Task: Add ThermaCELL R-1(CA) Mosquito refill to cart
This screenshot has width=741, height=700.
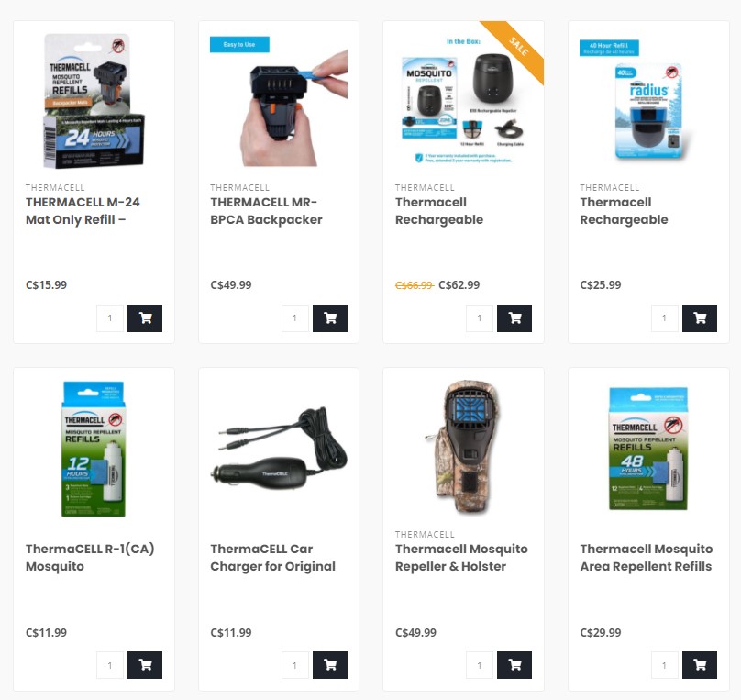Action: coord(145,665)
